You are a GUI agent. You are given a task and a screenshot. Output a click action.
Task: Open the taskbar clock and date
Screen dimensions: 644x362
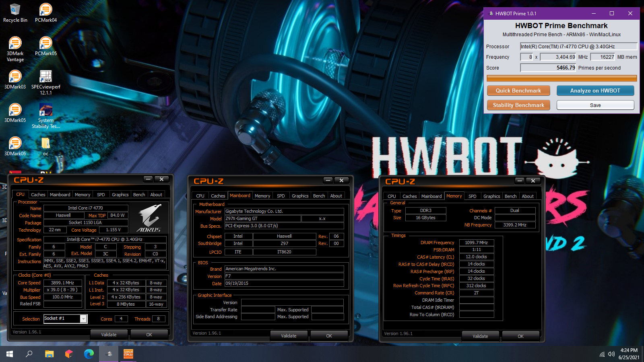[629, 354]
